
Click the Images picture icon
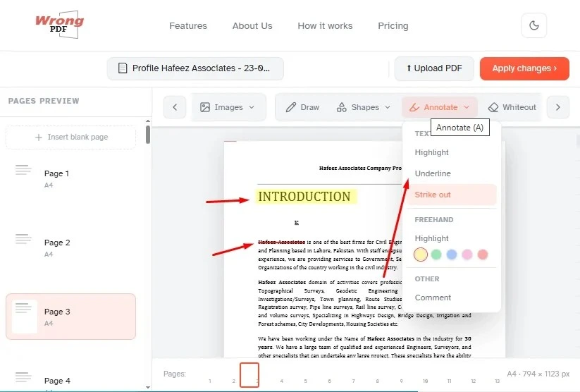[205, 107]
